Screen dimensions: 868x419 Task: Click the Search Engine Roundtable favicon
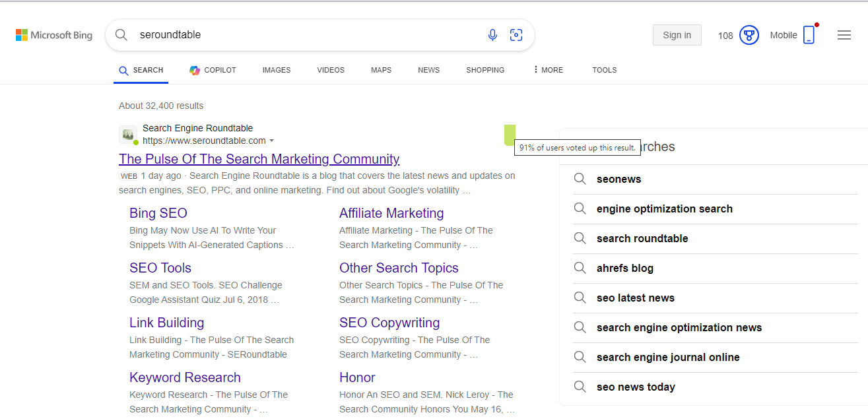click(127, 135)
